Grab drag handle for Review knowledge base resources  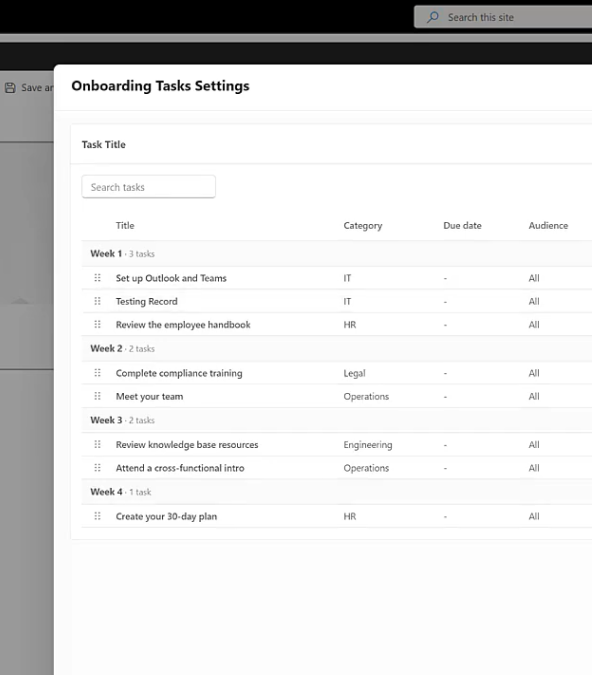pyautogui.click(x=97, y=444)
